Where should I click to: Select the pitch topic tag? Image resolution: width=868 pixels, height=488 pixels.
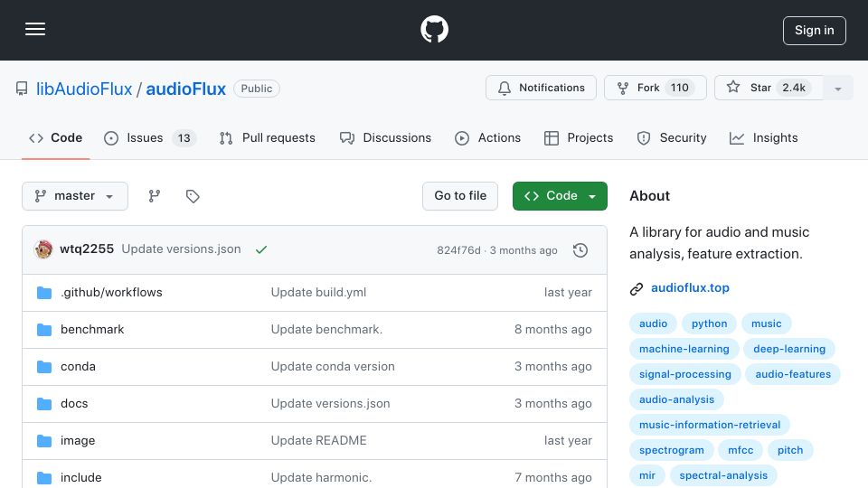click(x=790, y=450)
